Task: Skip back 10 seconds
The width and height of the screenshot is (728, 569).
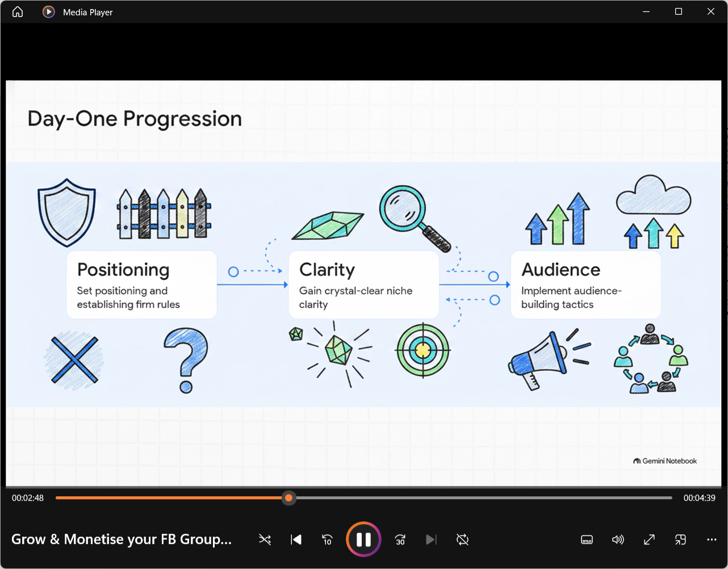Action: coord(327,539)
